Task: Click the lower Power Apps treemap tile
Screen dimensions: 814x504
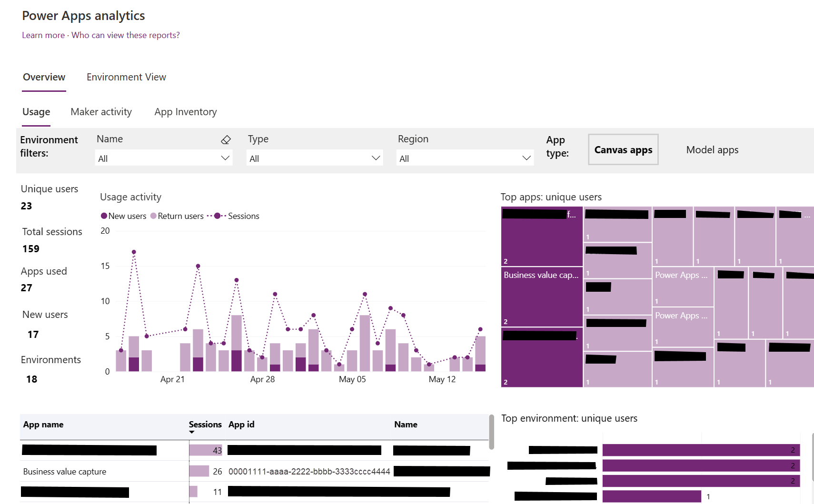Action: click(683, 327)
